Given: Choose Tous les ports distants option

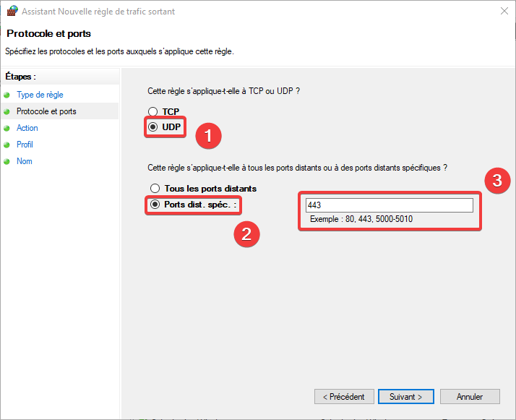Looking at the screenshot, I should (155, 188).
